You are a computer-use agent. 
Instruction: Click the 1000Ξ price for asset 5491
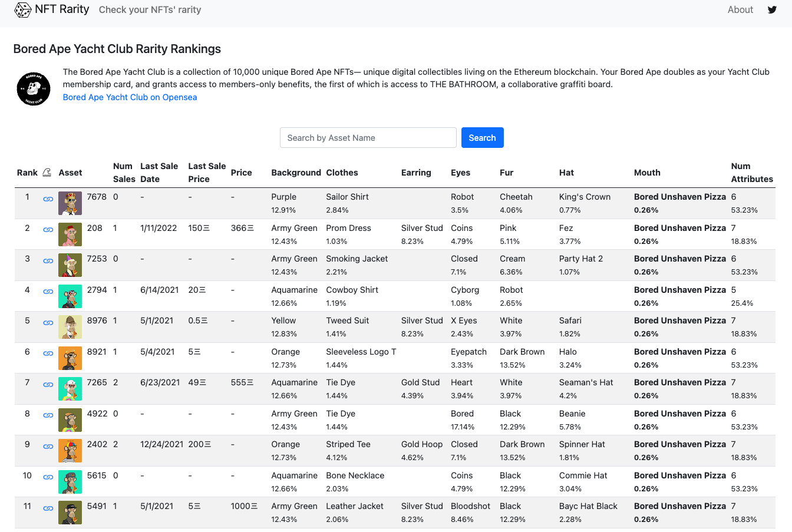coord(244,506)
